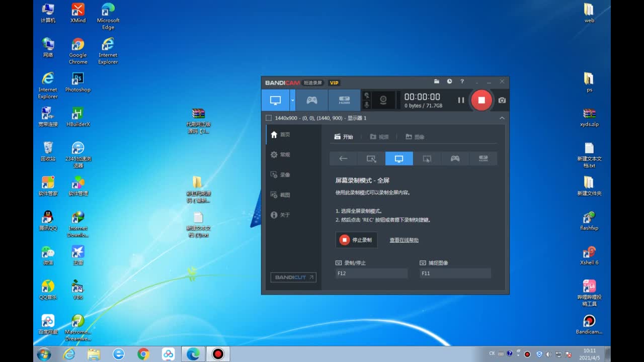Switch to 图像 tab
644x362 pixels.
pos(415,137)
